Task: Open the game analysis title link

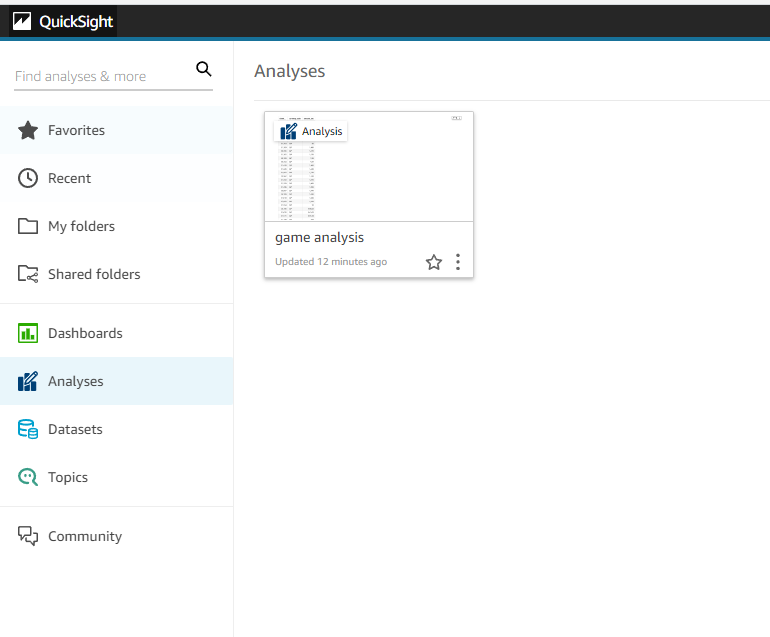Action: pyautogui.click(x=319, y=237)
